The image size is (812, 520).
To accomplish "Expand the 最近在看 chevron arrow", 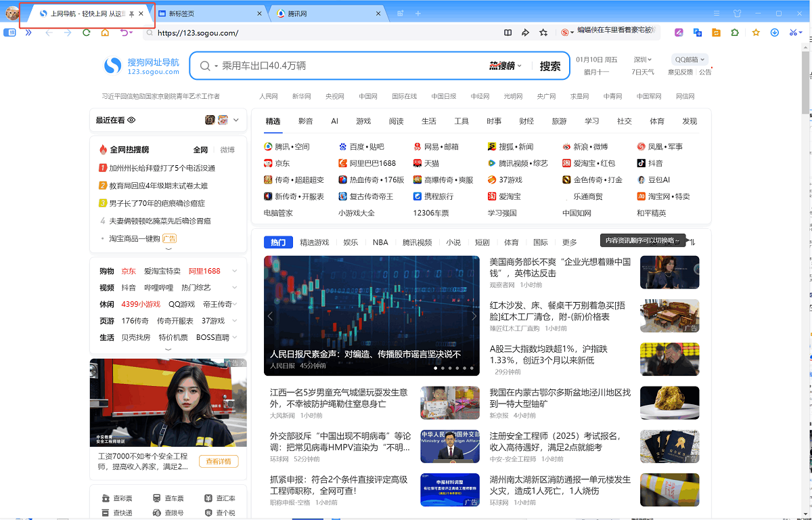I will tap(236, 120).
